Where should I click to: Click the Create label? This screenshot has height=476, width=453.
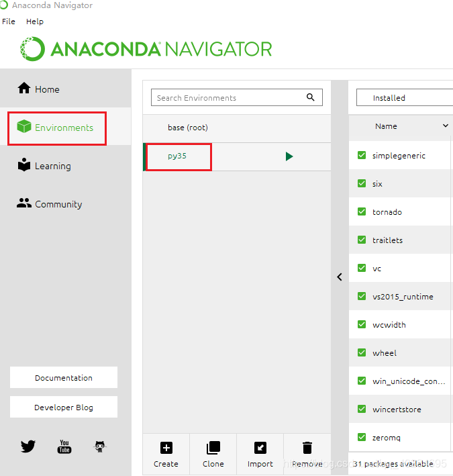pos(166,464)
